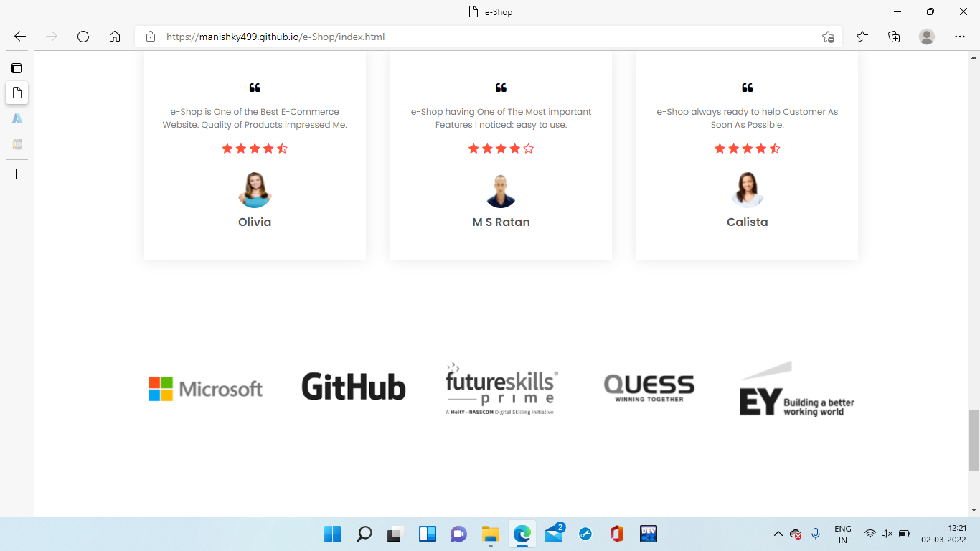This screenshot has width=980, height=551.
Task: Click Calista's profile photo
Action: [x=747, y=190]
